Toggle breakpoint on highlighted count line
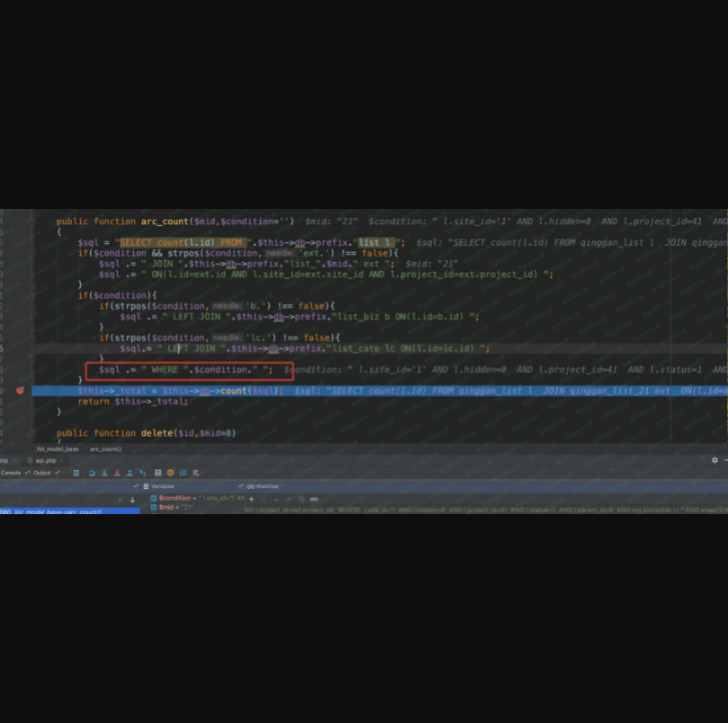The width and height of the screenshot is (728, 723). point(20,391)
